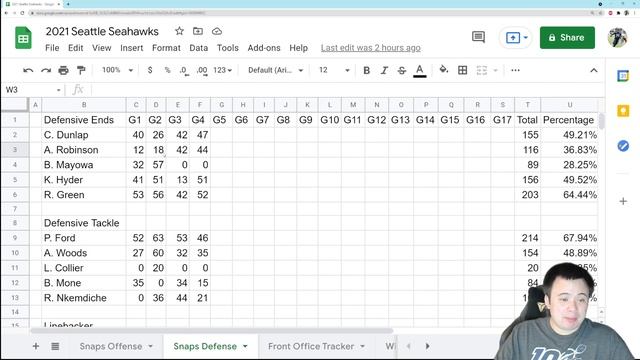Open Google Keep side panel

pyautogui.click(x=623, y=111)
